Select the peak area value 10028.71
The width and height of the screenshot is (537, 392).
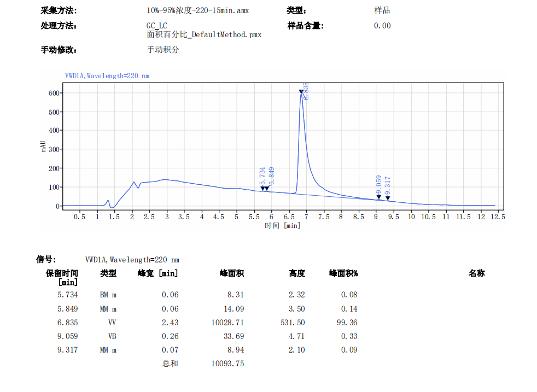[x=227, y=323]
